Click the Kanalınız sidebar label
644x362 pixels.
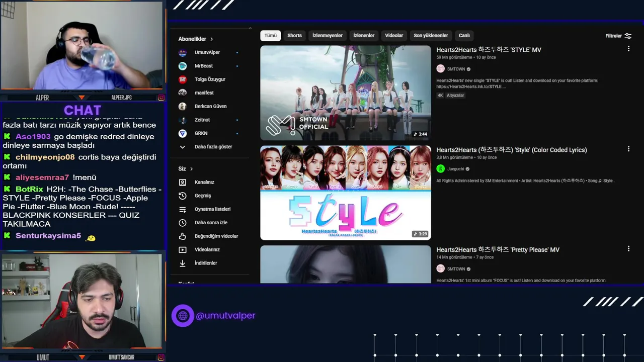pyautogui.click(x=204, y=182)
